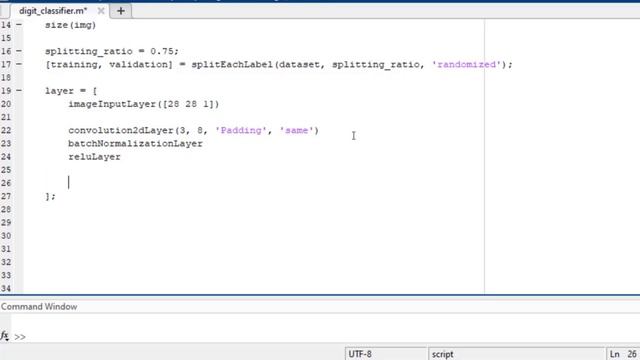Set breakpoint dash on line 14
The width and height of the screenshot is (640, 360).
(19, 25)
